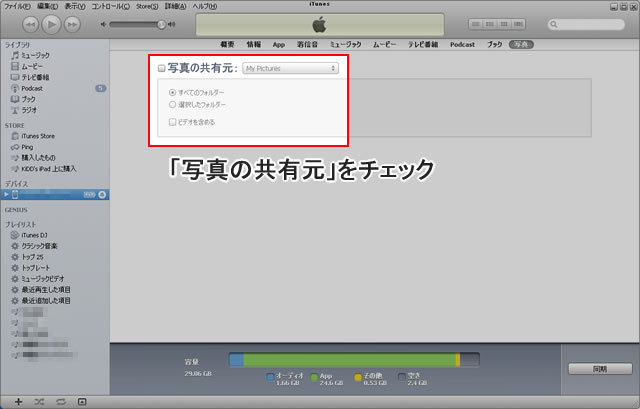The width and height of the screenshot is (640, 409).
Task: Expand the selected device disclosure triangle
Action: 6,195
